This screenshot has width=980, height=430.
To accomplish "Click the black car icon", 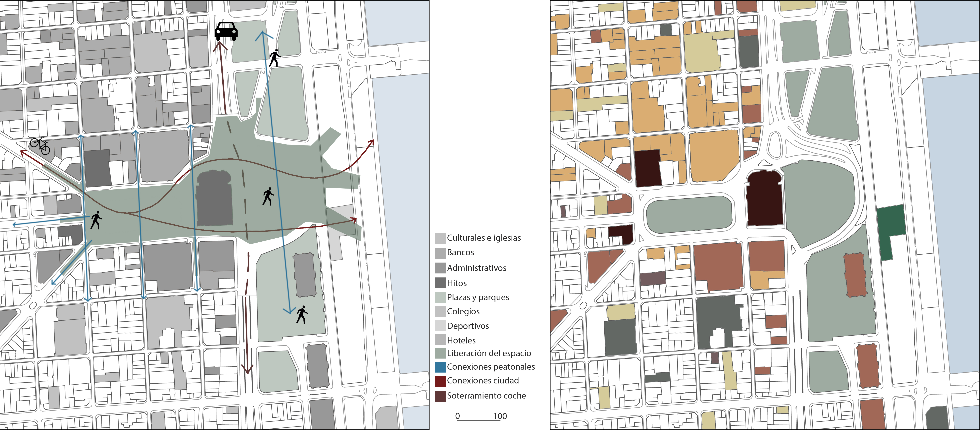I will tap(226, 31).
